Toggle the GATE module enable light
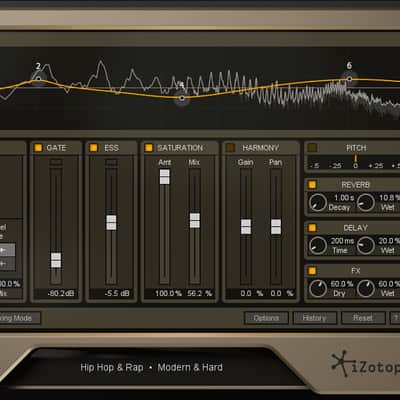The height and width of the screenshot is (400, 400). (x=38, y=148)
